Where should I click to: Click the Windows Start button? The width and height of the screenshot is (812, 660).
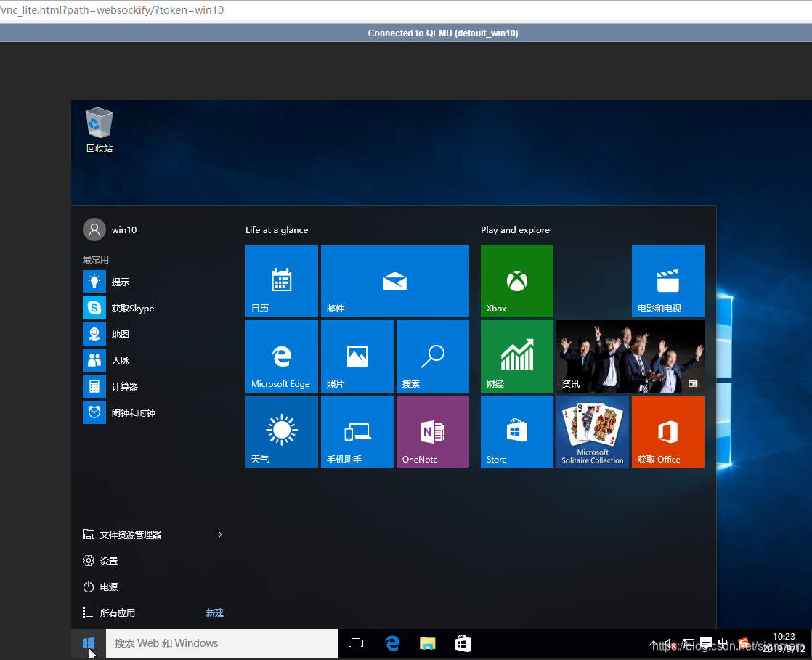coord(89,643)
